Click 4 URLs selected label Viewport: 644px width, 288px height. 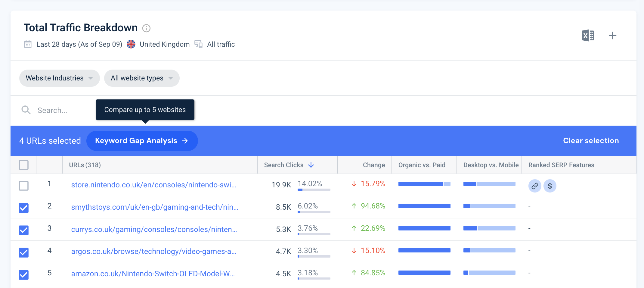[x=50, y=141]
